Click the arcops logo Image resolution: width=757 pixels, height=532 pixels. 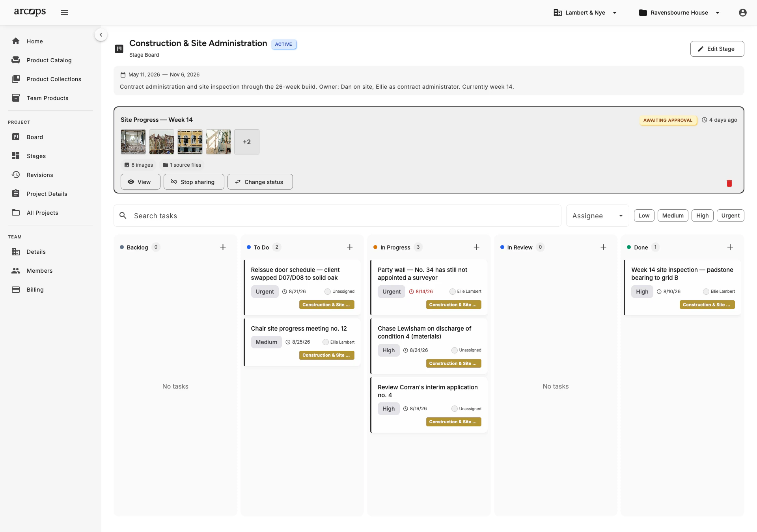pos(30,12)
